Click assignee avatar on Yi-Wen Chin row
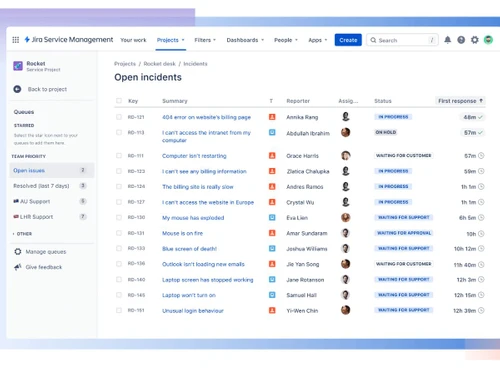 (346, 310)
